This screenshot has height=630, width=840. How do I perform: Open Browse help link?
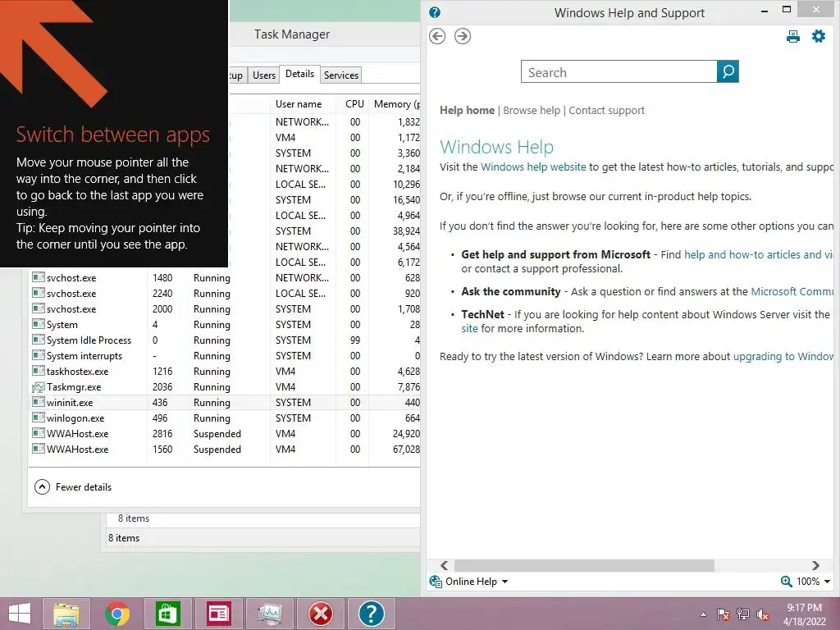click(532, 111)
